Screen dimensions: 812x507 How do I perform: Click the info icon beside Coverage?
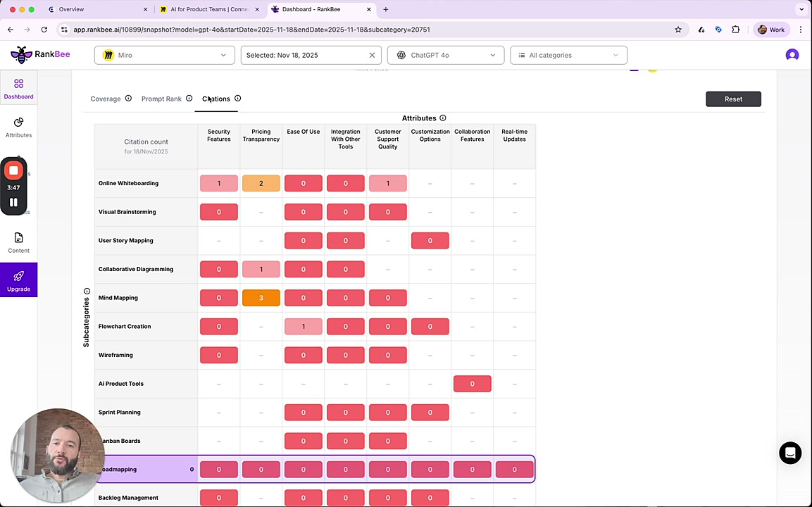click(128, 99)
